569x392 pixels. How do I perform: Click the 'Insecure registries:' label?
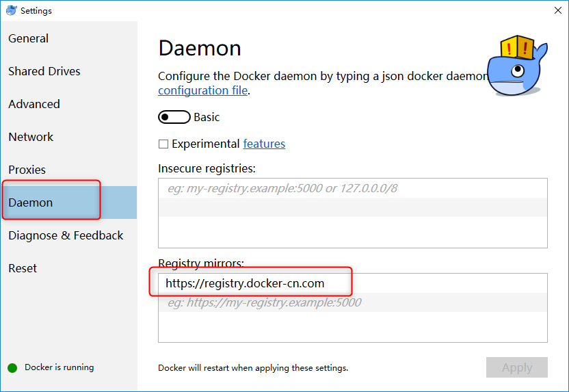click(x=207, y=168)
